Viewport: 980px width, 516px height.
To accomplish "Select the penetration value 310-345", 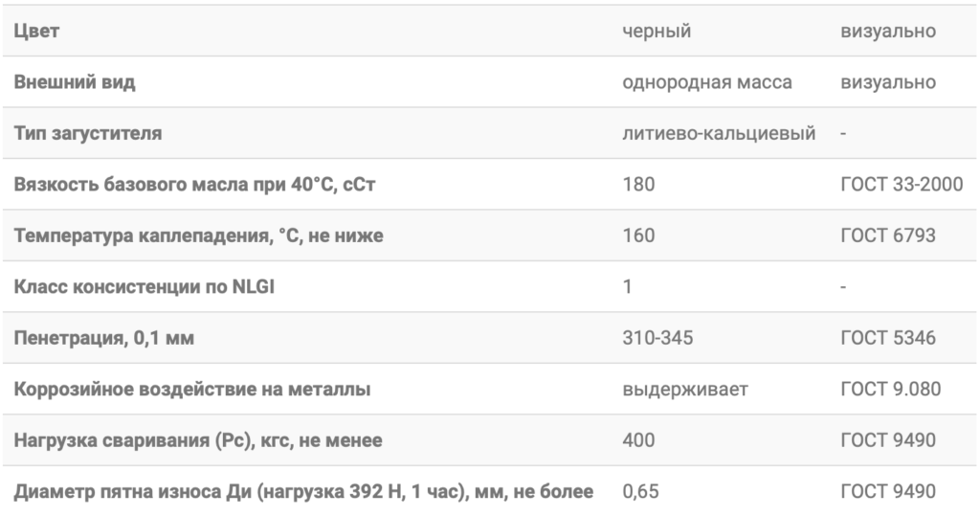I will (x=657, y=338).
